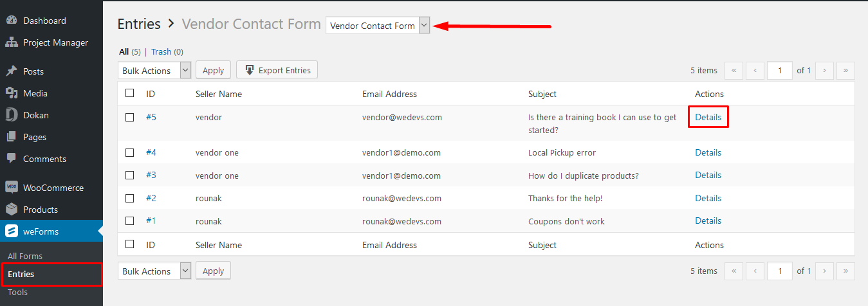This screenshot has width=868, height=306.
Task: Open the top Bulk Actions dropdown
Action: coord(154,70)
